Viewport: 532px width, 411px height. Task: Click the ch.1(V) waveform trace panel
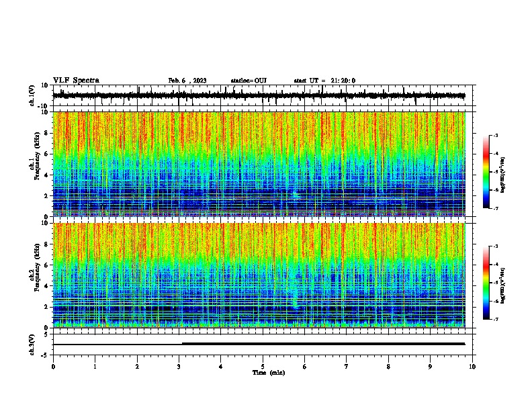(264, 95)
